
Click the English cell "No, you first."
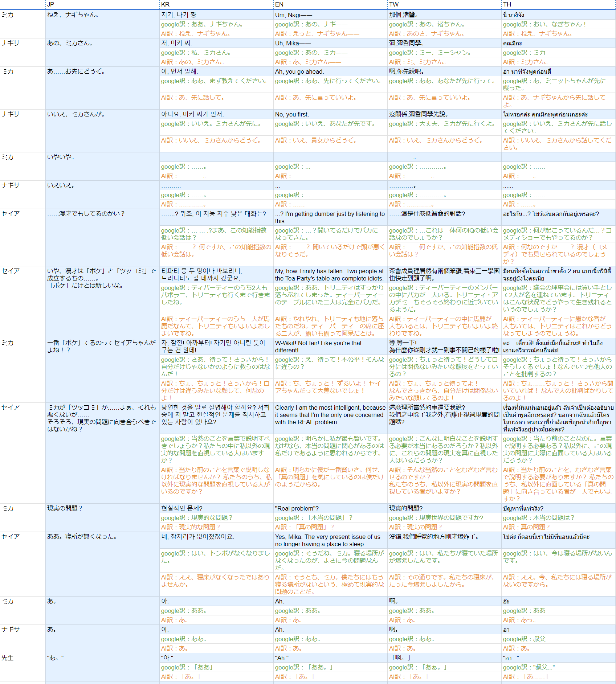(330, 114)
